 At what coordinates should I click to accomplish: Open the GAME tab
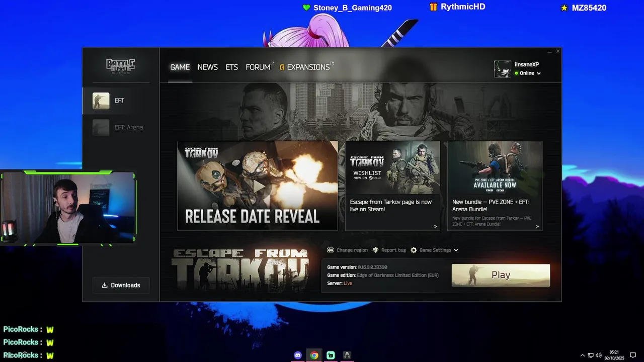click(180, 67)
